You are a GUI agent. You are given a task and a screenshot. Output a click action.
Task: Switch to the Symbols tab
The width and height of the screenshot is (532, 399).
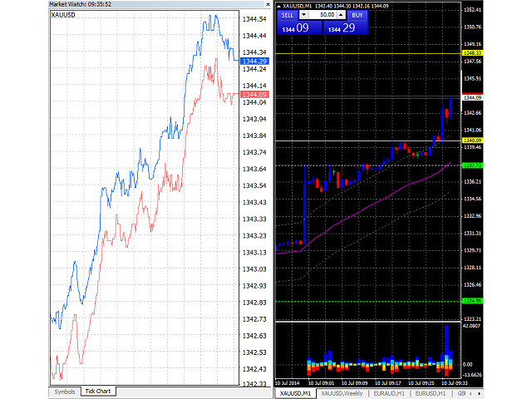65,392
